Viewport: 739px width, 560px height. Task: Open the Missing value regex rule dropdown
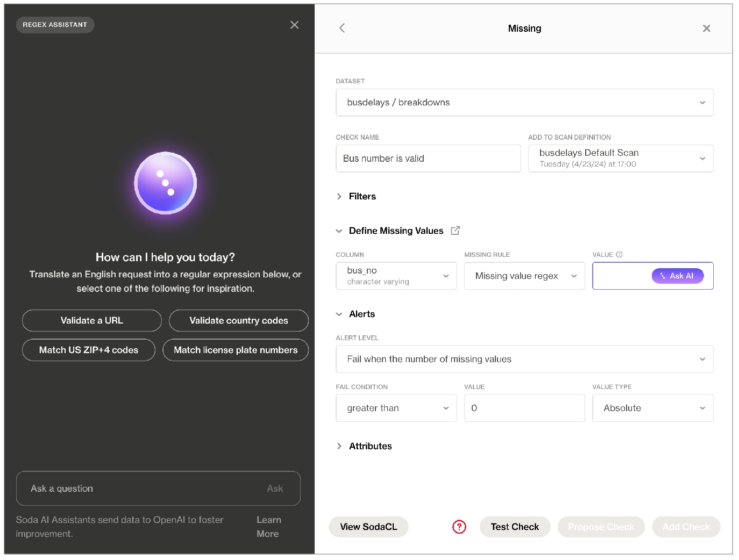pyautogui.click(x=524, y=276)
